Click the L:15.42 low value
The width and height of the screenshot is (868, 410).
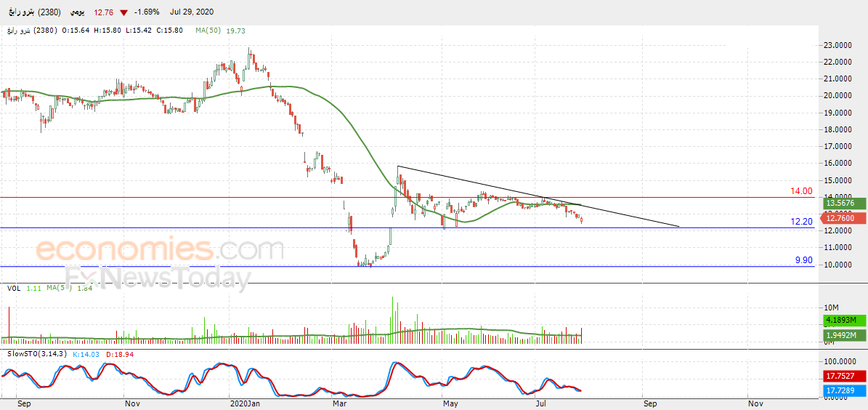click(139, 31)
